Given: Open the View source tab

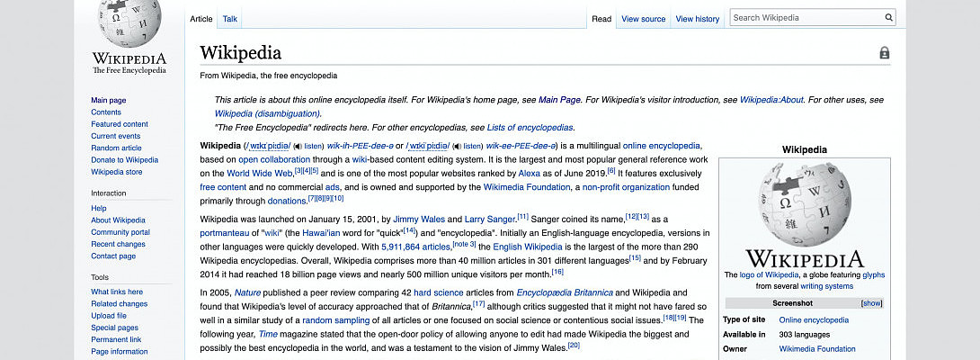Looking at the screenshot, I should click(x=643, y=19).
